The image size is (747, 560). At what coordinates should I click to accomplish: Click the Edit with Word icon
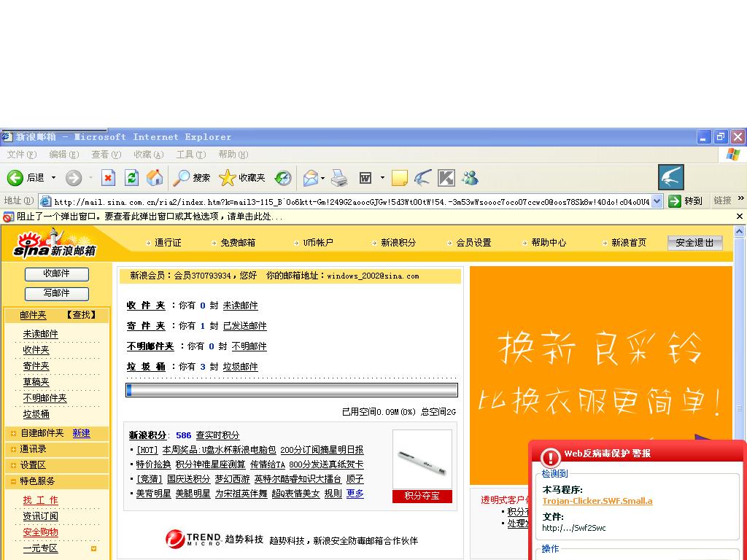pos(365,178)
